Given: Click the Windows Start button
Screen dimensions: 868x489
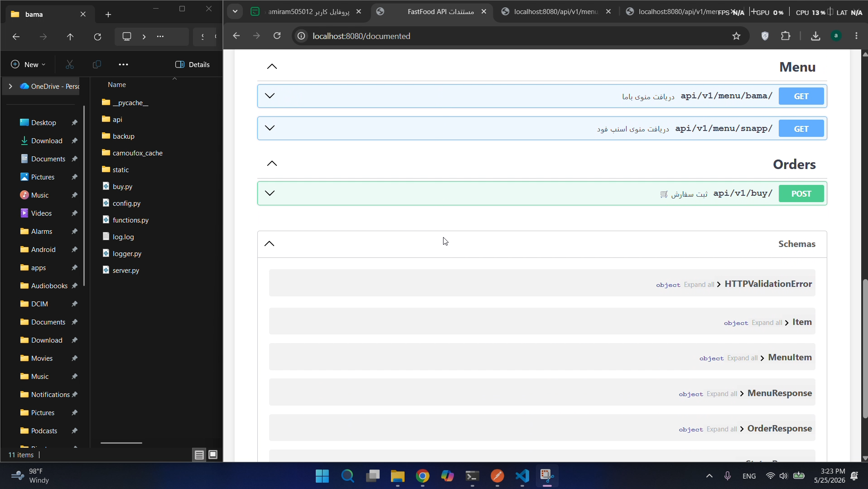Looking at the screenshot, I should [322, 476].
